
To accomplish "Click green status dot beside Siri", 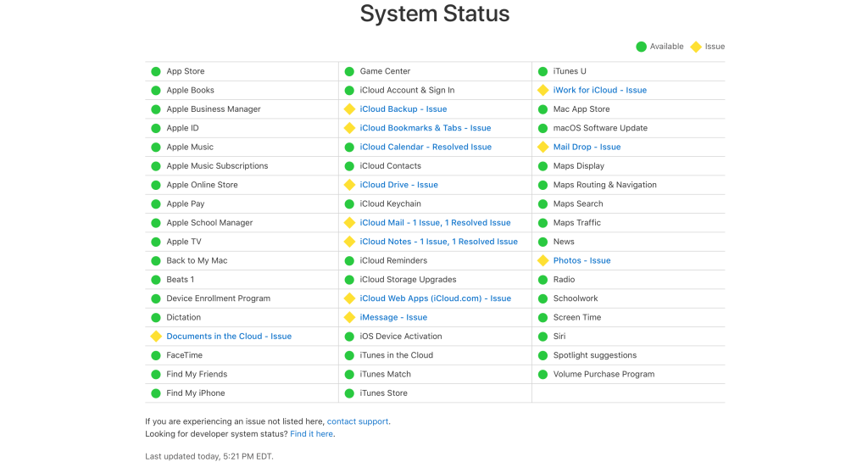I will coord(543,337).
